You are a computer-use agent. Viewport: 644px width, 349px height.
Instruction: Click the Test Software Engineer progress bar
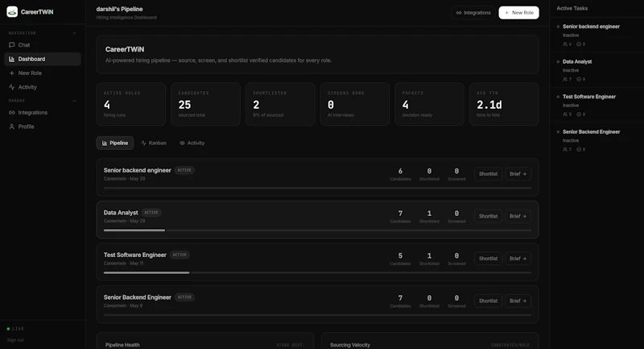pyautogui.click(x=317, y=272)
